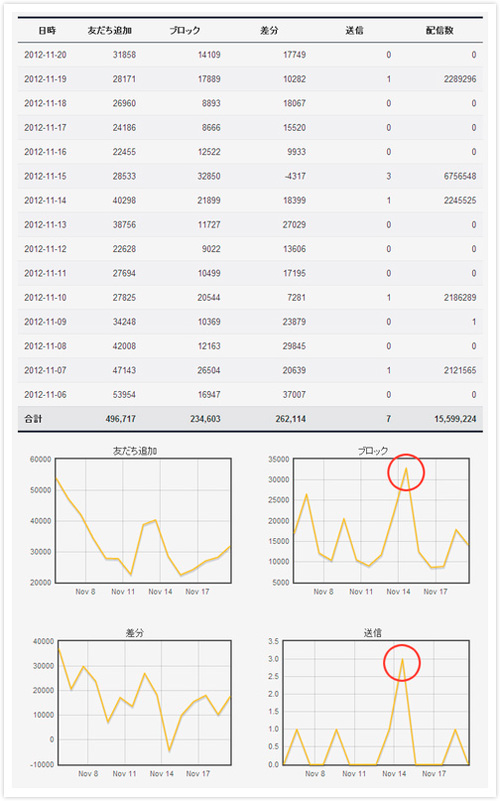Click the ブロック column header
Viewport: 500px width, 801px height.
click(x=185, y=31)
